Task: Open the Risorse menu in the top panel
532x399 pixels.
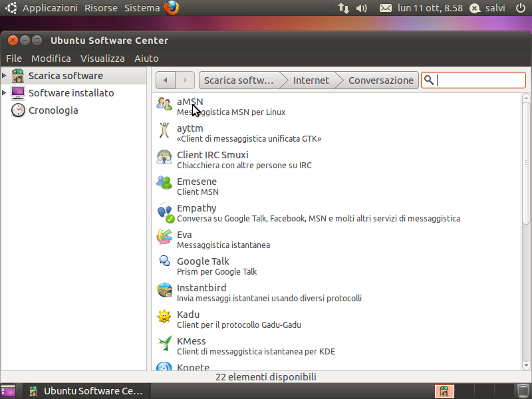Action: point(101,8)
